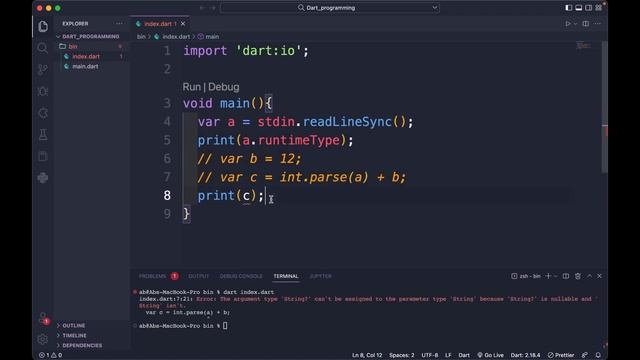The height and width of the screenshot is (360, 640).
Task: Open index.dart in the explorer tree
Action: (86, 56)
